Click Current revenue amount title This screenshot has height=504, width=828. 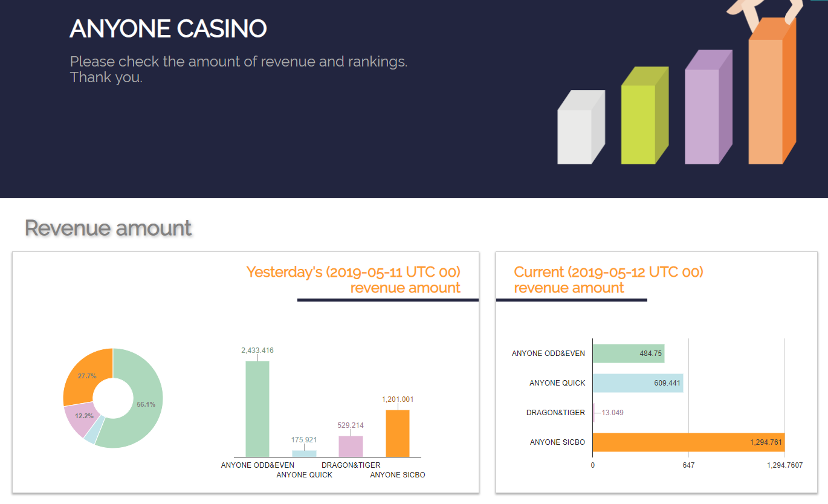point(609,280)
